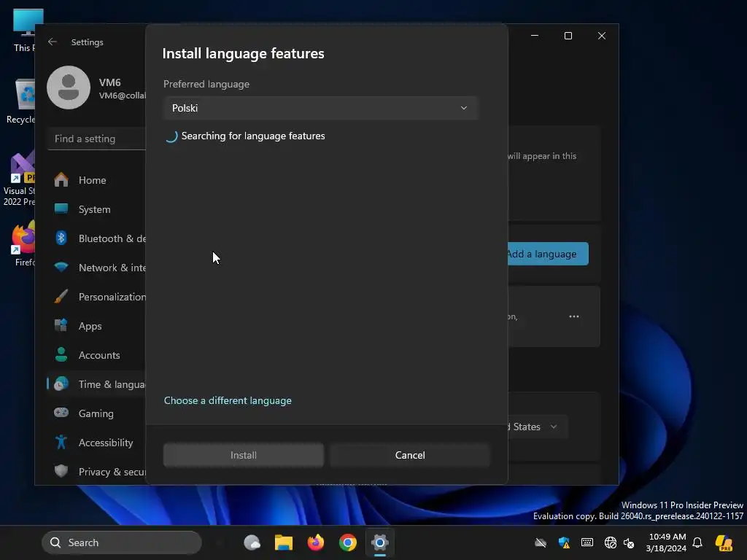Open the three-dots language options menu
Image resolution: width=747 pixels, height=560 pixels.
(x=574, y=316)
